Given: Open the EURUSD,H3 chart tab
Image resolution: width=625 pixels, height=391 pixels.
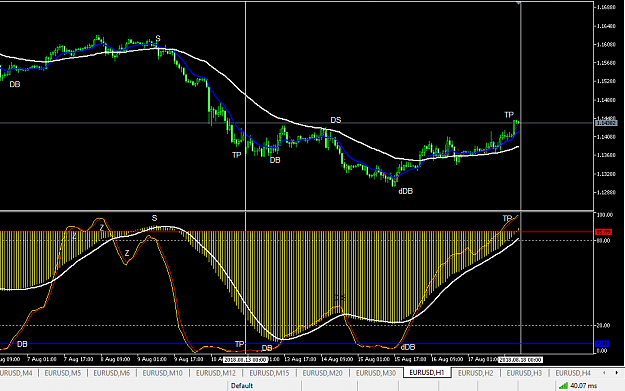Looking at the screenshot, I should (524, 373).
